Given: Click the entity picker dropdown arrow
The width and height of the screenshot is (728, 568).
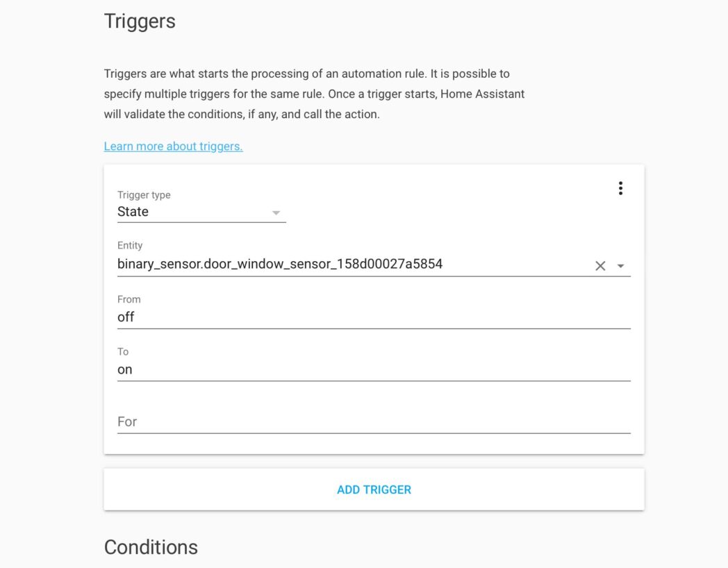Looking at the screenshot, I should click(x=620, y=265).
